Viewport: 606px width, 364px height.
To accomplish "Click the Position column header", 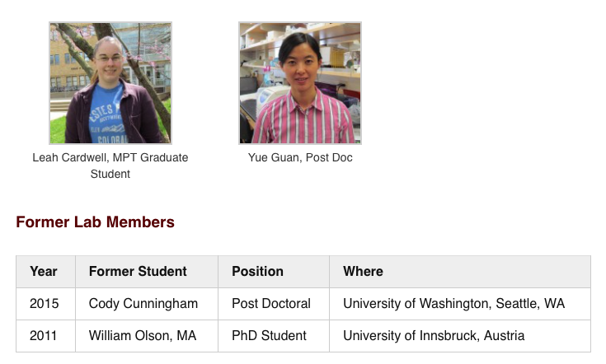I will coord(257,271).
